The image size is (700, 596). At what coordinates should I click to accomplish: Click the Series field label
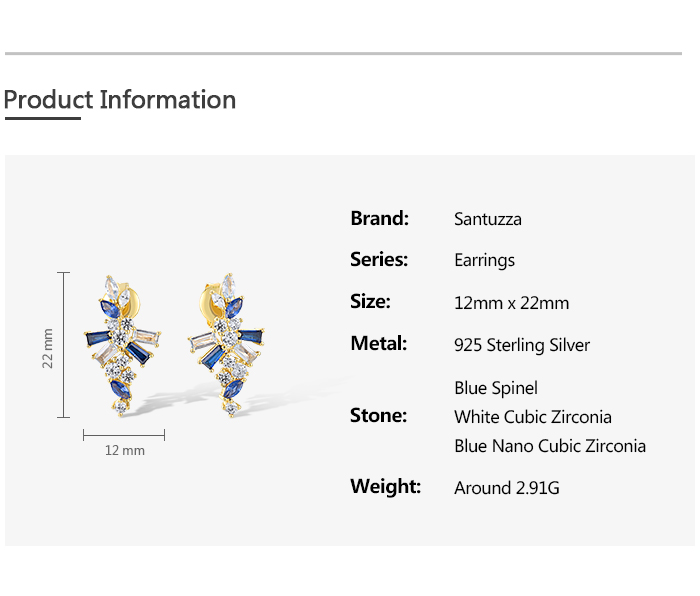[379, 260]
